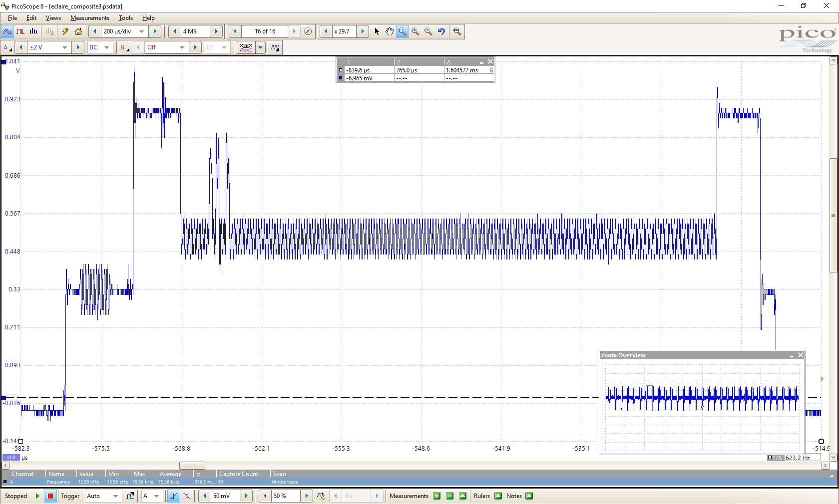This screenshot has width=839, height=504.
Task: Start capture with the green play button
Action: click(37, 496)
